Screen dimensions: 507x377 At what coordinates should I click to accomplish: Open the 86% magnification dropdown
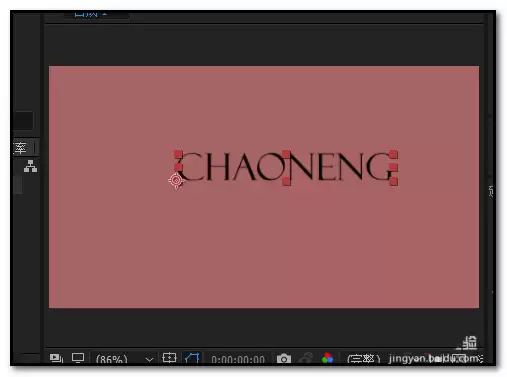[124, 359]
